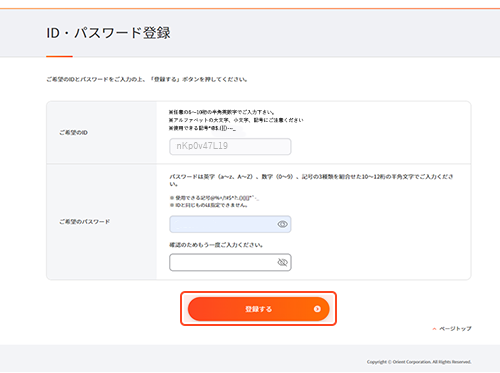Click the note that password cannot match ID
This screenshot has height=373, width=500.
coord(208,205)
